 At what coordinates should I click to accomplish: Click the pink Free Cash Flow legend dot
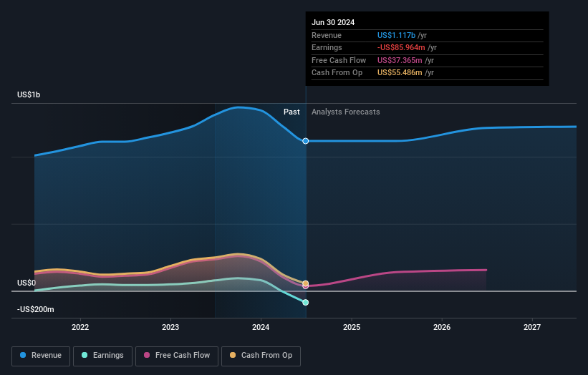147,355
